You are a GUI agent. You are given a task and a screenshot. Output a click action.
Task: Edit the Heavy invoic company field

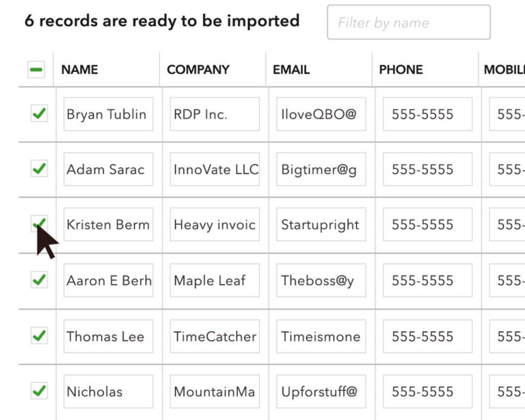pos(215,225)
